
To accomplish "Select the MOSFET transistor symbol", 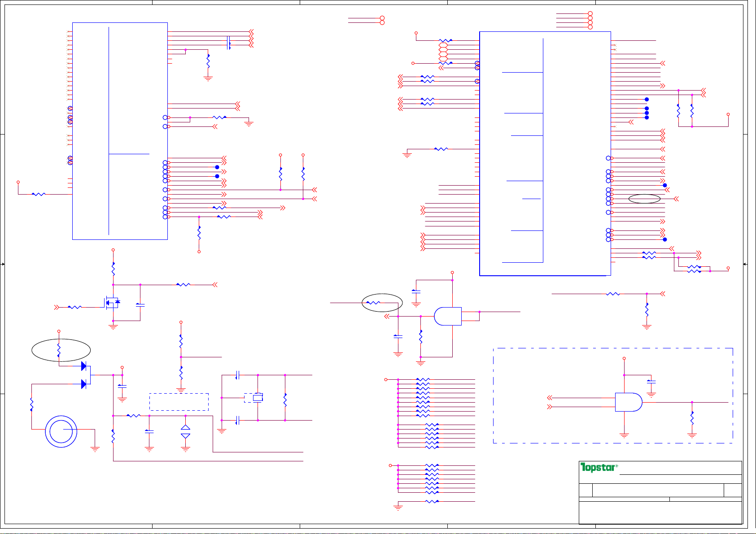I will [112, 303].
